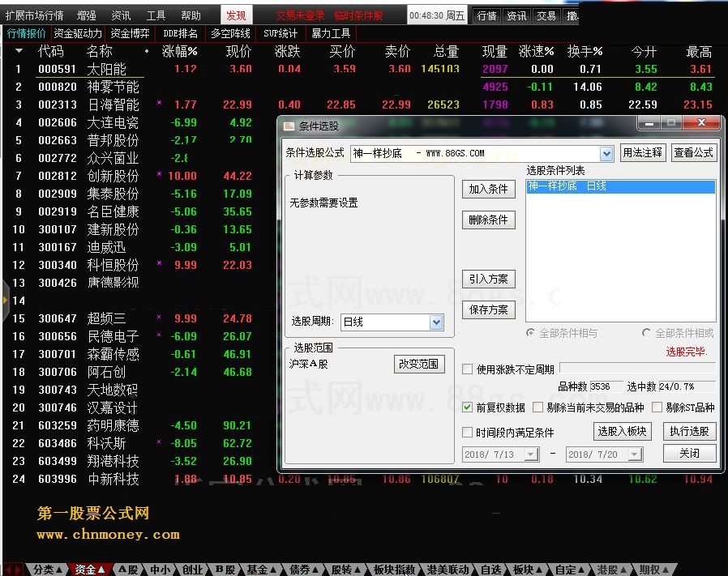Open end date 2018/7/20 dropdown
The width and height of the screenshot is (728, 576).
[x=635, y=454]
